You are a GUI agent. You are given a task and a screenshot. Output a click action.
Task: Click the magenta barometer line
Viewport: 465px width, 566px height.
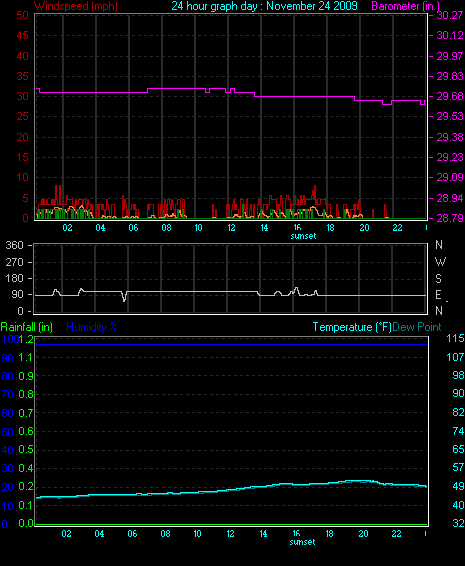pos(231,95)
